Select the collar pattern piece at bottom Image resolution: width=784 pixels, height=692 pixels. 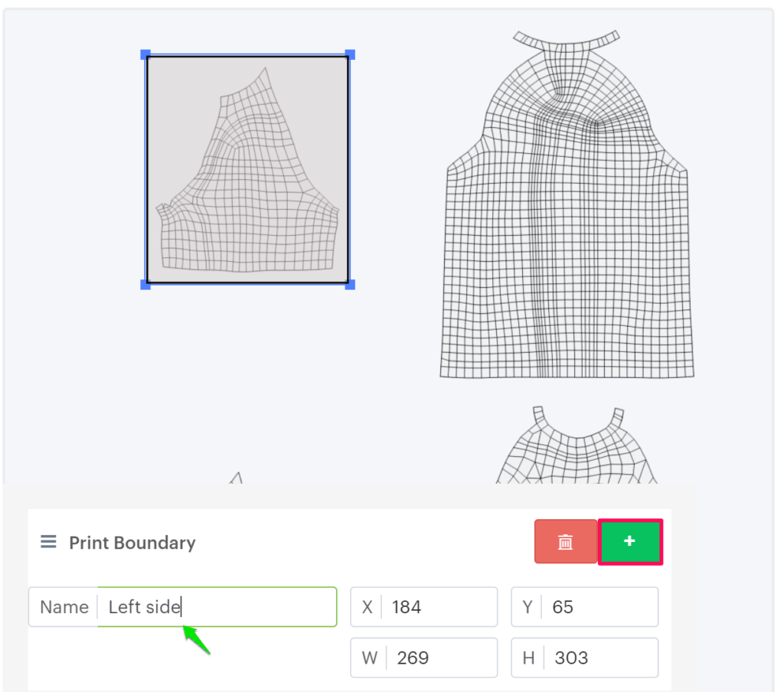point(574,452)
